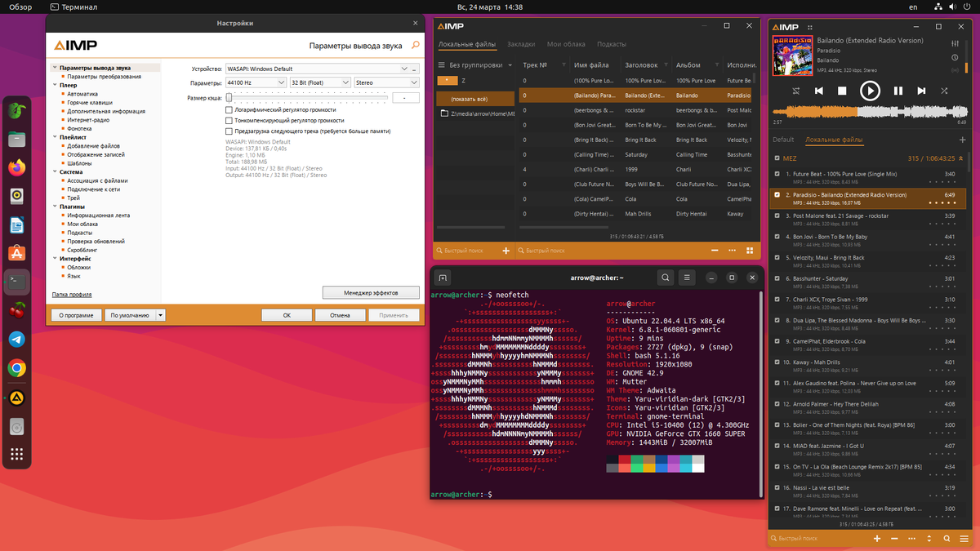Click О программе button

[x=77, y=314]
